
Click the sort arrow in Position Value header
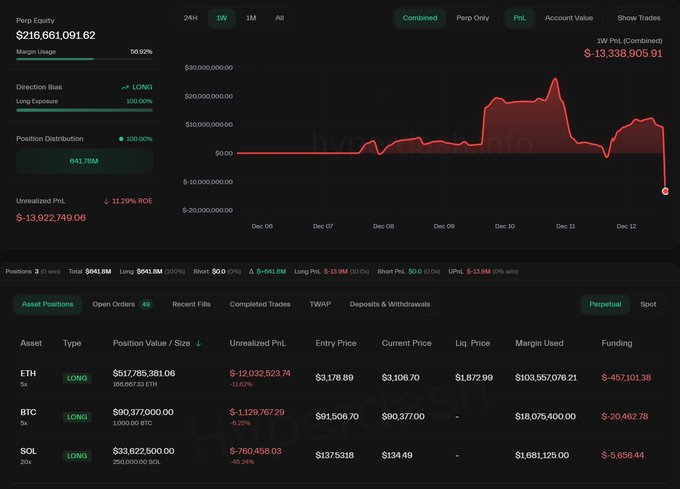[x=198, y=343]
